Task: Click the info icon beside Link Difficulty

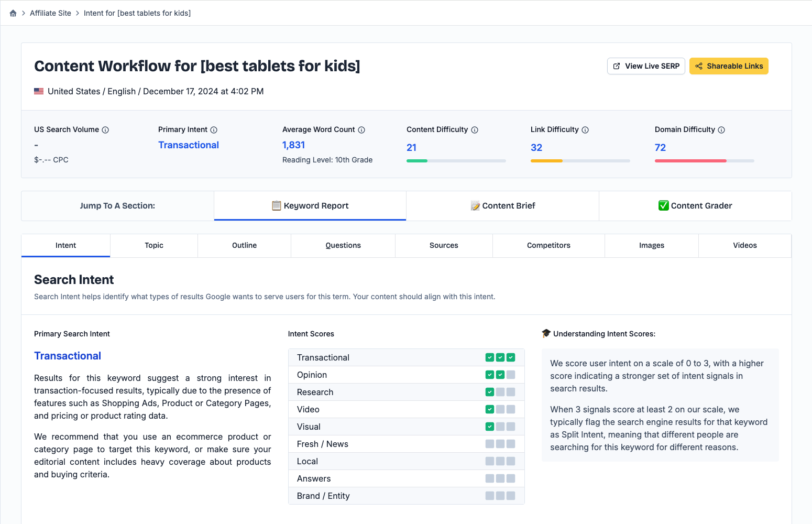Action: (586, 129)
